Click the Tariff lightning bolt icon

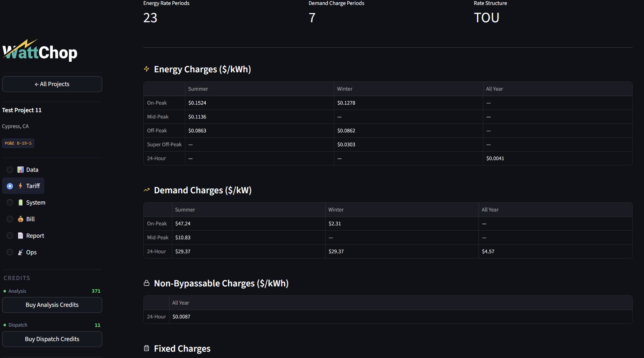(20, 186)
